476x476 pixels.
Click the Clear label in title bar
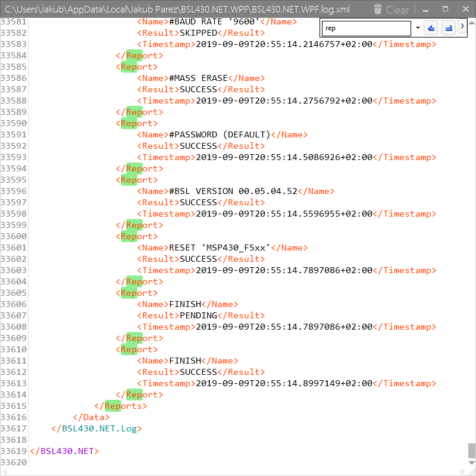click(x=397, y=10)
